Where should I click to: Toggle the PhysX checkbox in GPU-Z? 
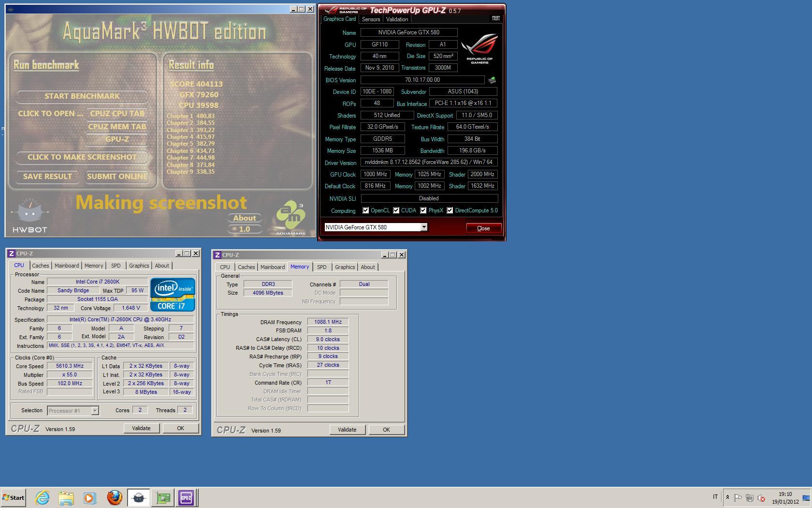tap(423, 210)
